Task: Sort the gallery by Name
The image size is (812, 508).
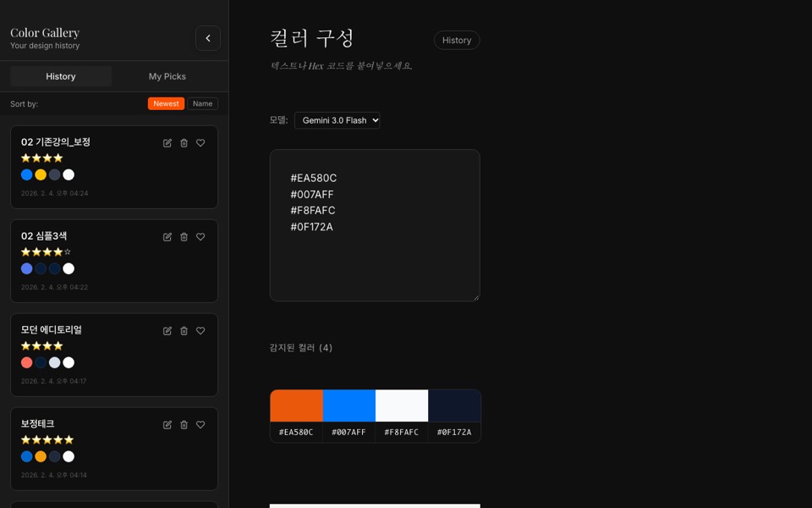Action: tap(202, 103)
